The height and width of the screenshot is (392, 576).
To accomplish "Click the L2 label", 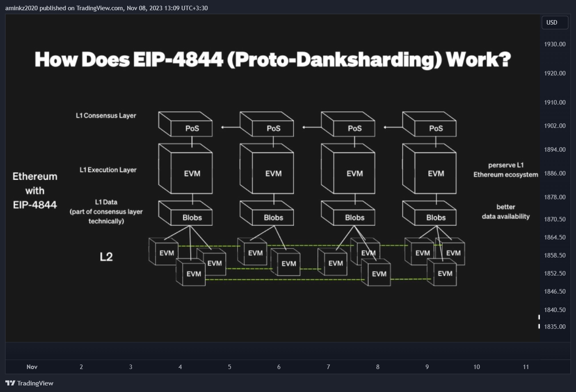I will [106, 257].
